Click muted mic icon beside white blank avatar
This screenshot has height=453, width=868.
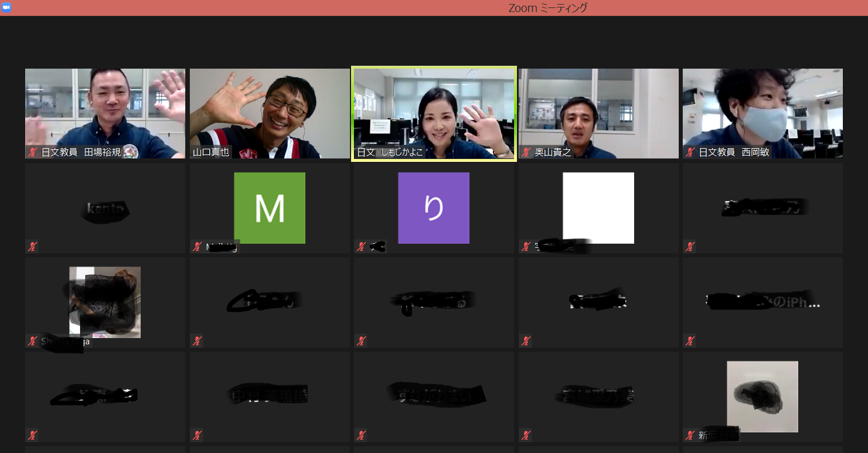pyautogui.click(x=526, y=247)
